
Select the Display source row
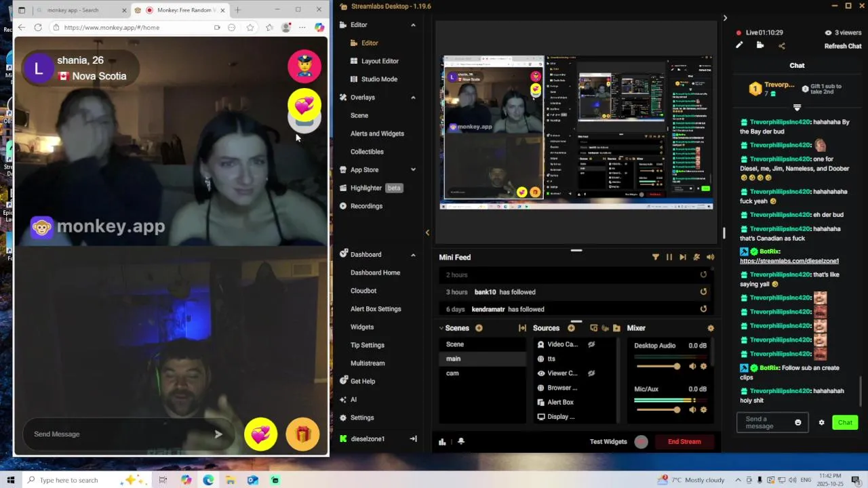pos(574,417)
